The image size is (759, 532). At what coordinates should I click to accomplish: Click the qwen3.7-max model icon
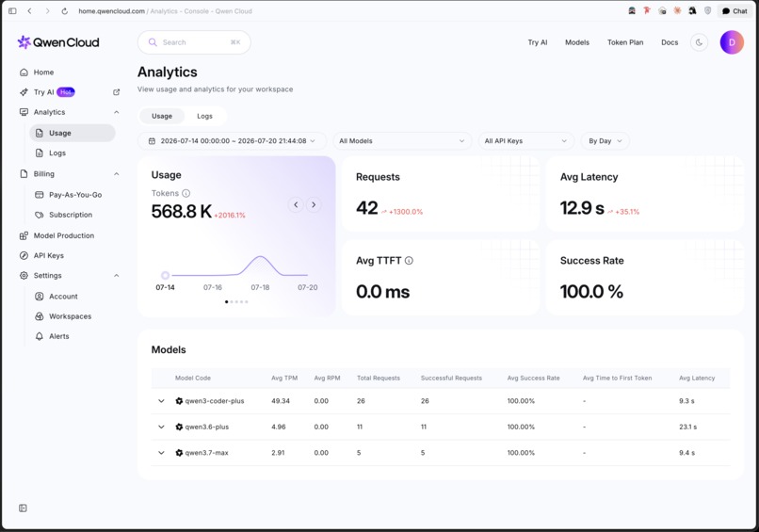click(x=179, y=453)
